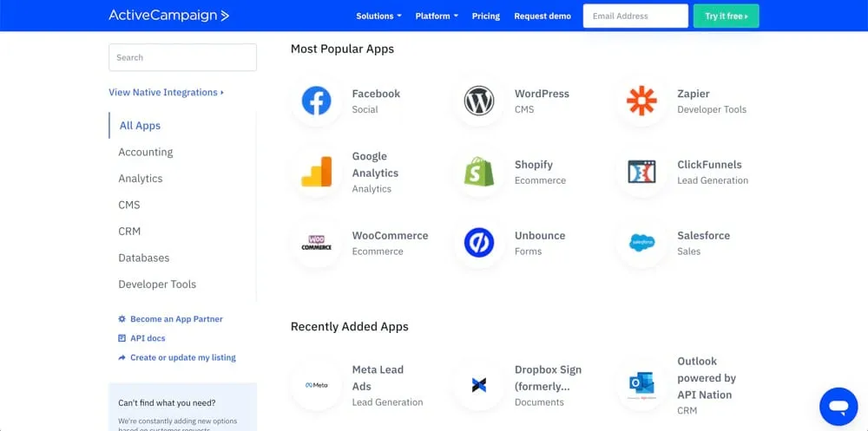The width and height of the screenshot is (868, 431).
Task: Expand the Solutions dropdown menu
Action: (x=378, y=16)
